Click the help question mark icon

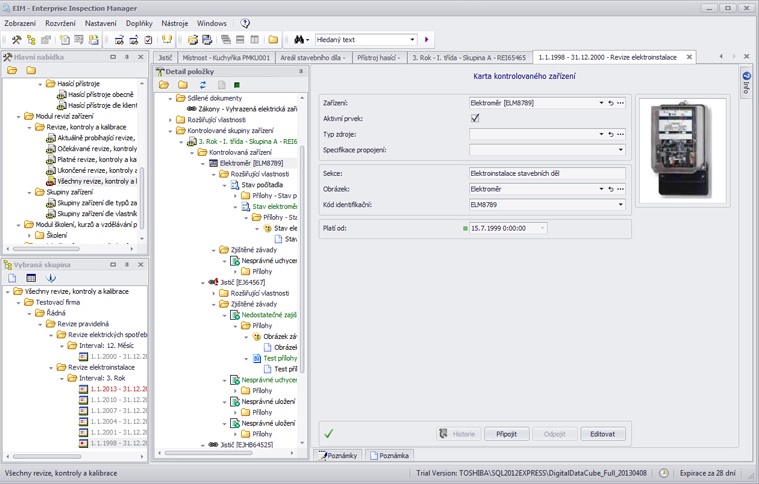pyautogui.click(x=245, y=23)
